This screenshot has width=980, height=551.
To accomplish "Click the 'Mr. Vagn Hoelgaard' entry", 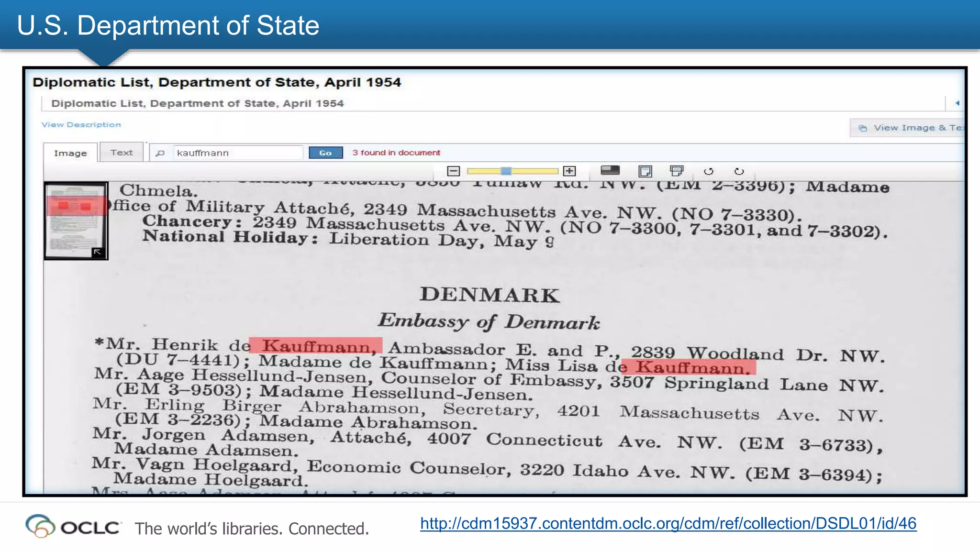I will (x=487, y=472).
